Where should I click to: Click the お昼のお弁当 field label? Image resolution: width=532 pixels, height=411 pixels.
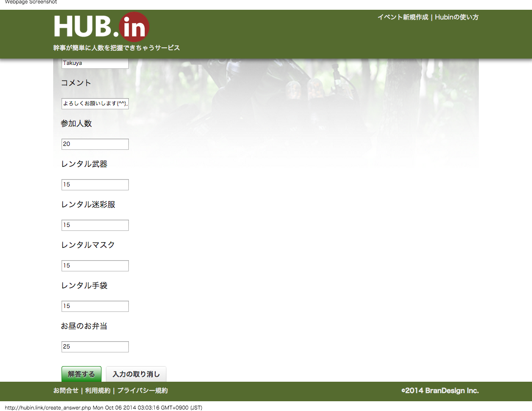point(84,326)
